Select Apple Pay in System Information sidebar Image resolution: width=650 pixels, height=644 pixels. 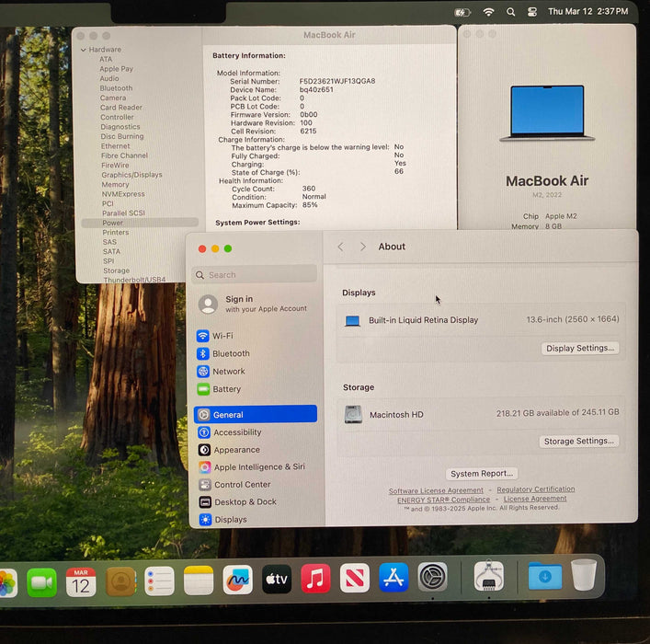116,69
